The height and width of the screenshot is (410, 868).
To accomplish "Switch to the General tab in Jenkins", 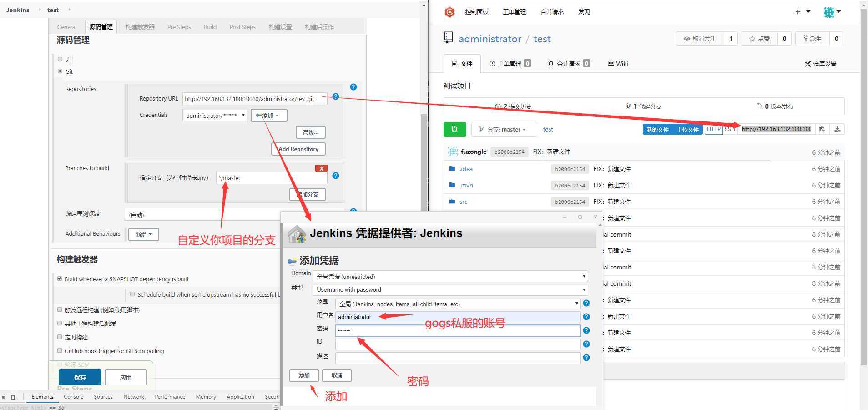I will coord(67,27).
